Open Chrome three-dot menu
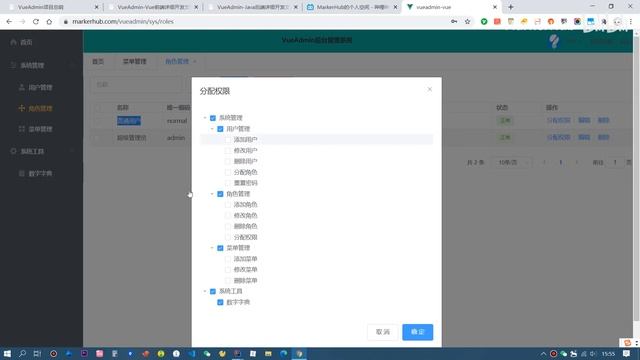Image resolution: width=640 pixels, height=360 pixels. [631, 22]
